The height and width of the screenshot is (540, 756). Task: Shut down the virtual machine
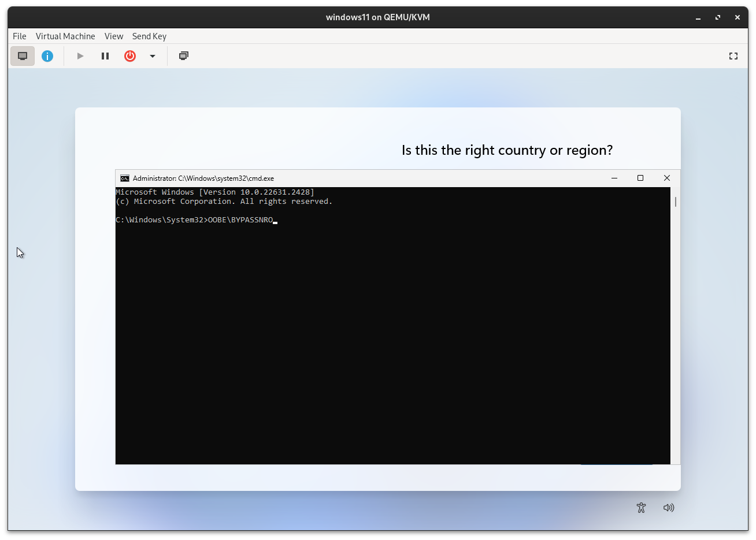[130, 56]
